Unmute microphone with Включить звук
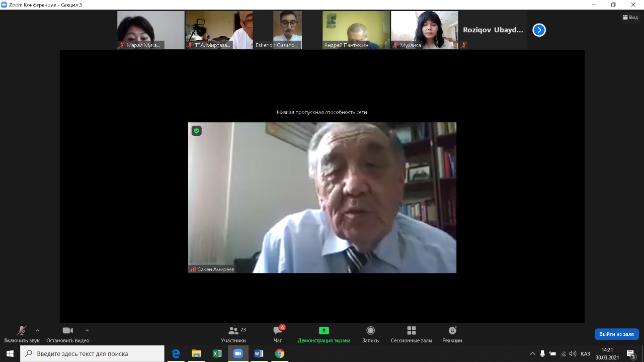 (x=22, y=334)
